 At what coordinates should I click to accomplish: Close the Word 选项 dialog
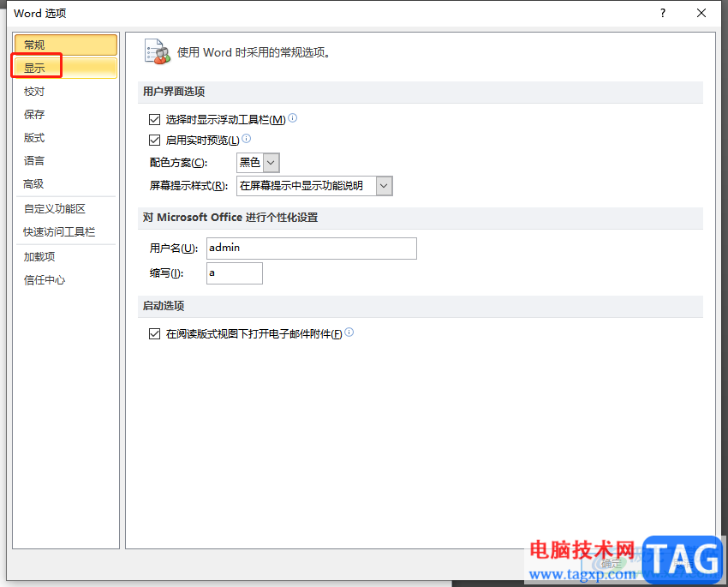pos(701,13)
